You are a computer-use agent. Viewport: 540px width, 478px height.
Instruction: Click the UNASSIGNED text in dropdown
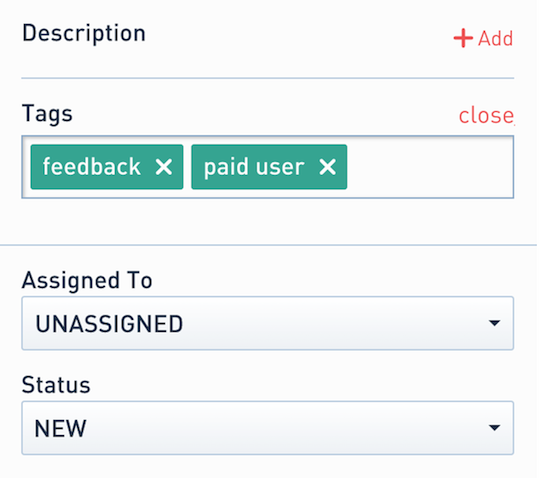(x=109, y=324)
